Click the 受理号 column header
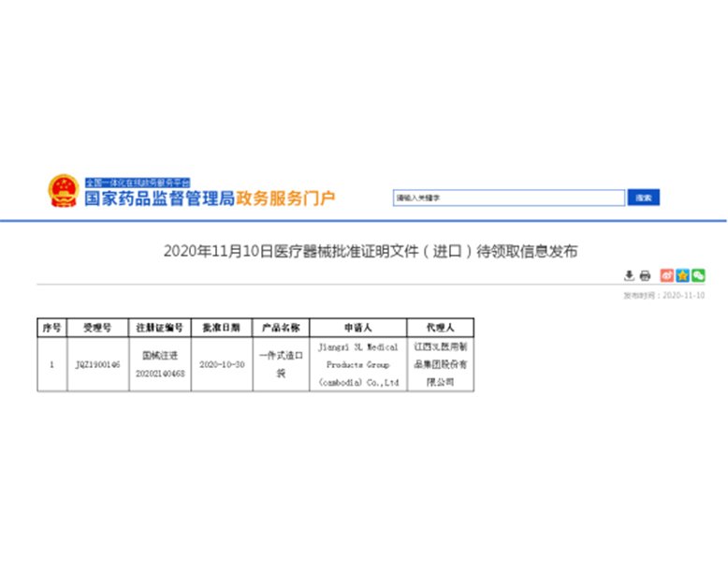The width and height of the screenshot is (728, 574). (x=97, y=328)
